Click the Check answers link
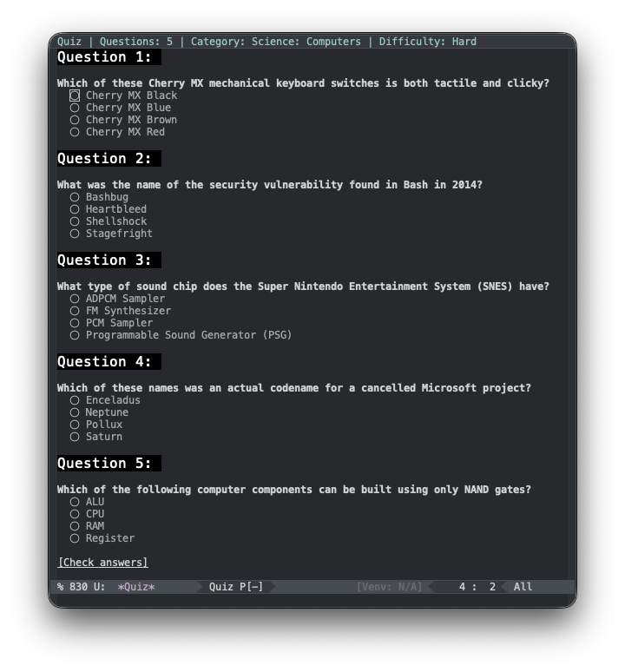 pos(102,563)
